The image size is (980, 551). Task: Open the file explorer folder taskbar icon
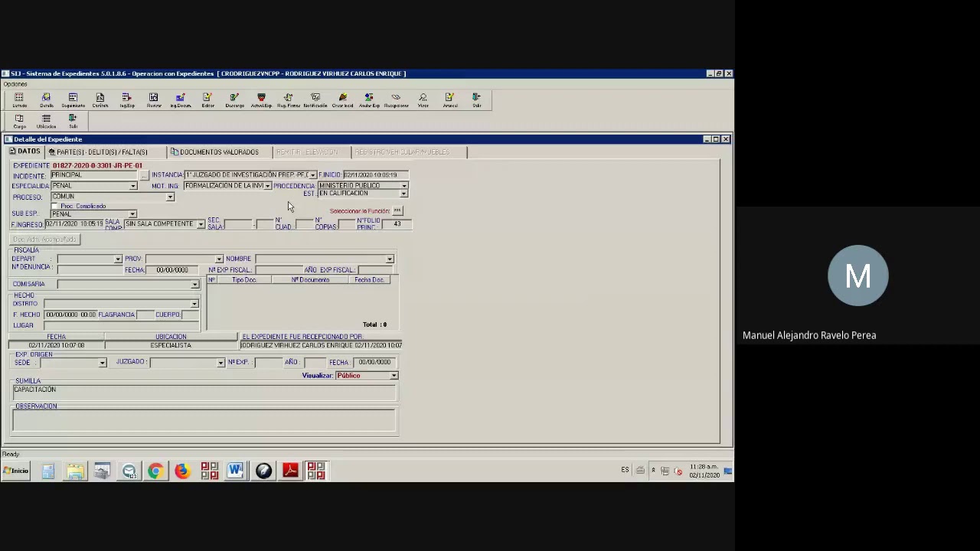(75, 471)
